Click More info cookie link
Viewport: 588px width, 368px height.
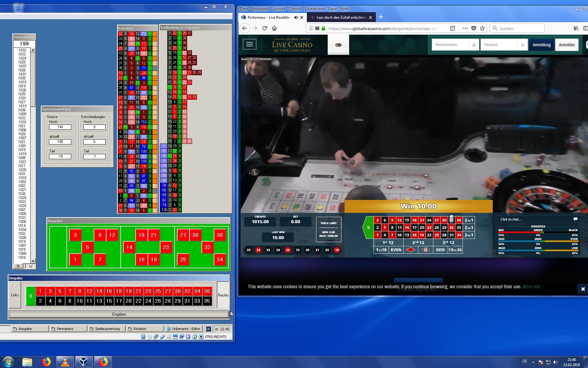click(x=531, y=286)
